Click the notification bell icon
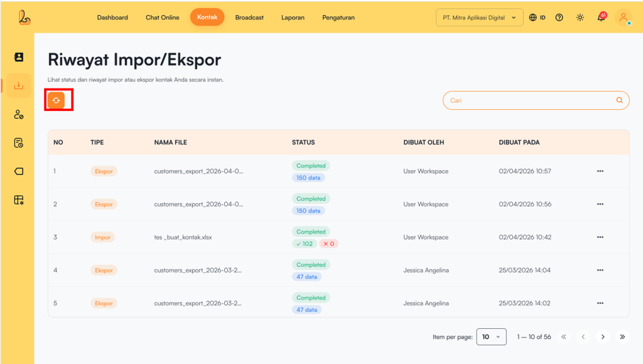643x364 pixels. pos(601,18)
